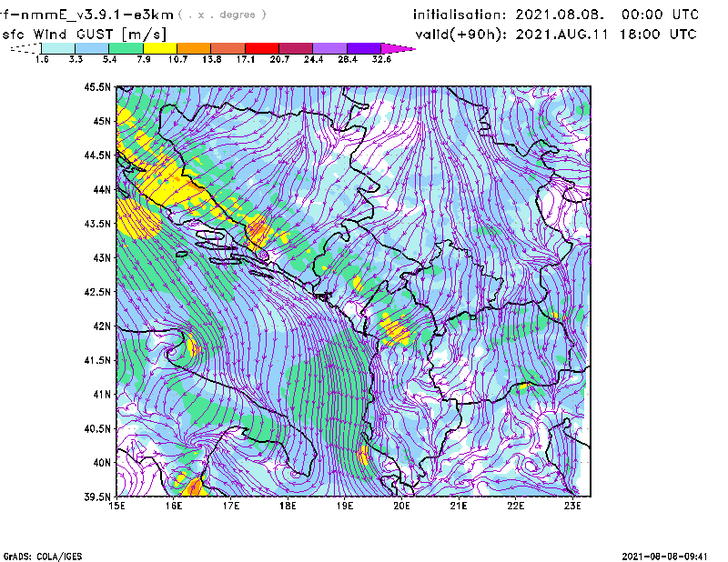Screen dimensions: 728x562
Task: Pick the bright red legend swatch (17.1–20.7)
Action: pyautogui.click(x=262, y=48)
